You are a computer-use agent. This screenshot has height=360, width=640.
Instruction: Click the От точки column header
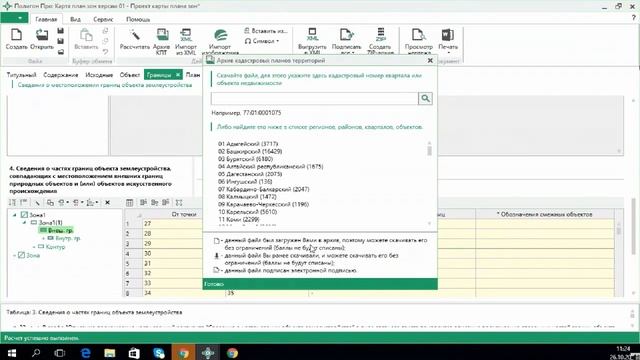184,214
